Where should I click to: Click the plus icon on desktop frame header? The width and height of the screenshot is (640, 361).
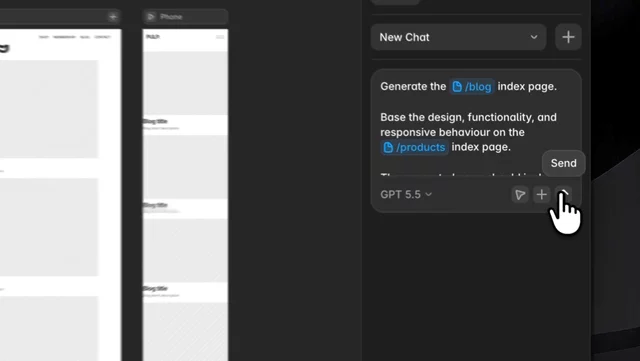(x=113, y=17)
